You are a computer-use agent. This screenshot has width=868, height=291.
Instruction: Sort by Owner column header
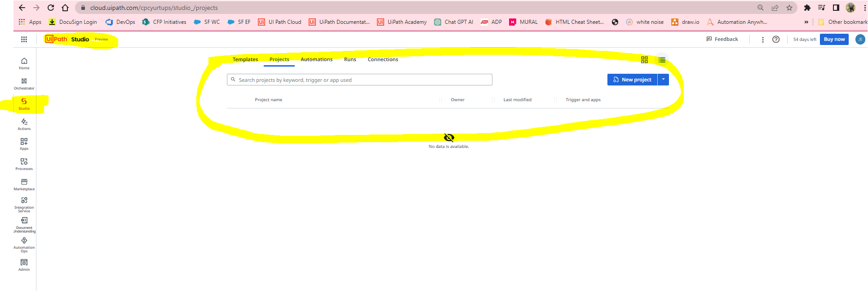(458, 100)
